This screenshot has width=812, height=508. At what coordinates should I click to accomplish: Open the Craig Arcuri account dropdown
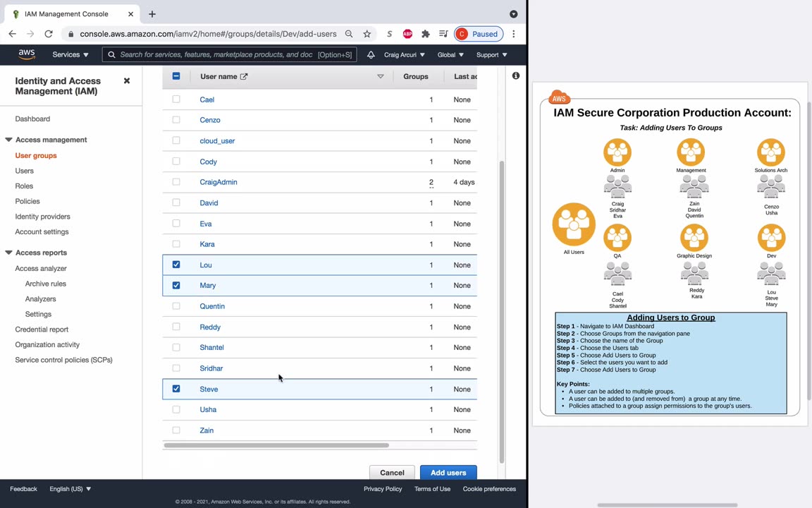tap(405, 54)
